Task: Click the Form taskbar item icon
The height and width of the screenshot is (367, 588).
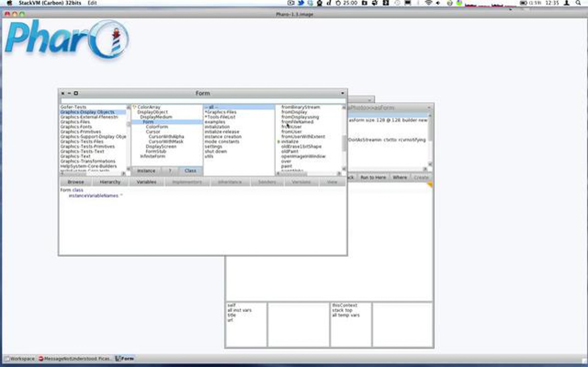Action: 118,359
